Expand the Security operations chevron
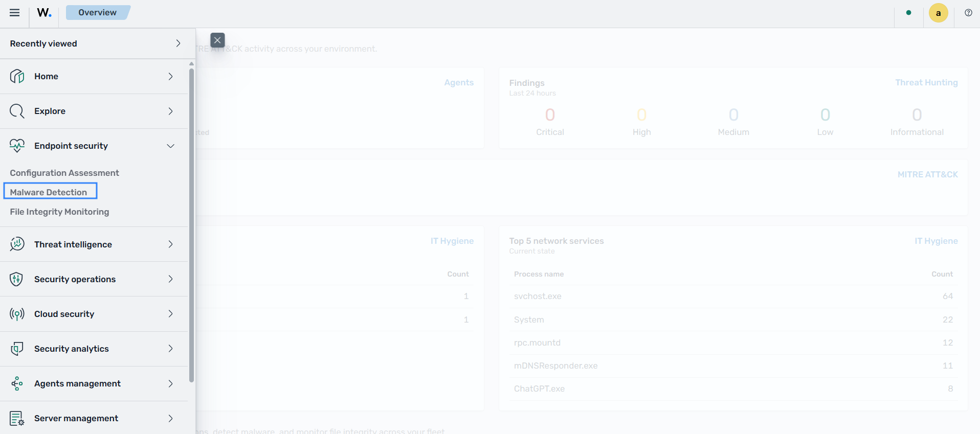The height and width of the screenshot is (434, 980). click(170, 279)
